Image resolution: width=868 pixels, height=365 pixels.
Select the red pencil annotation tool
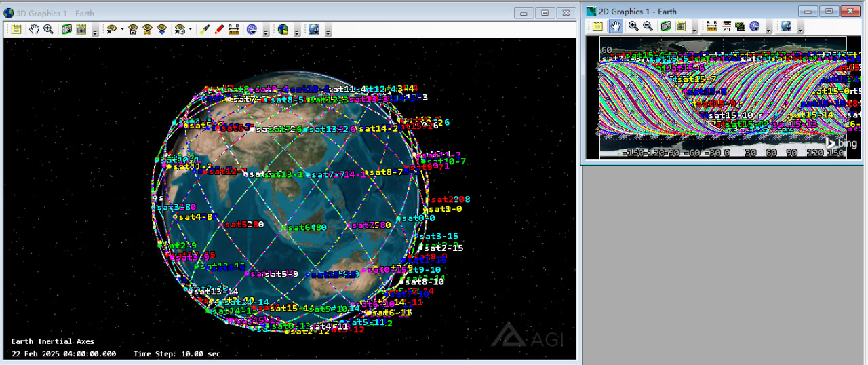click(x=219, y=29)
